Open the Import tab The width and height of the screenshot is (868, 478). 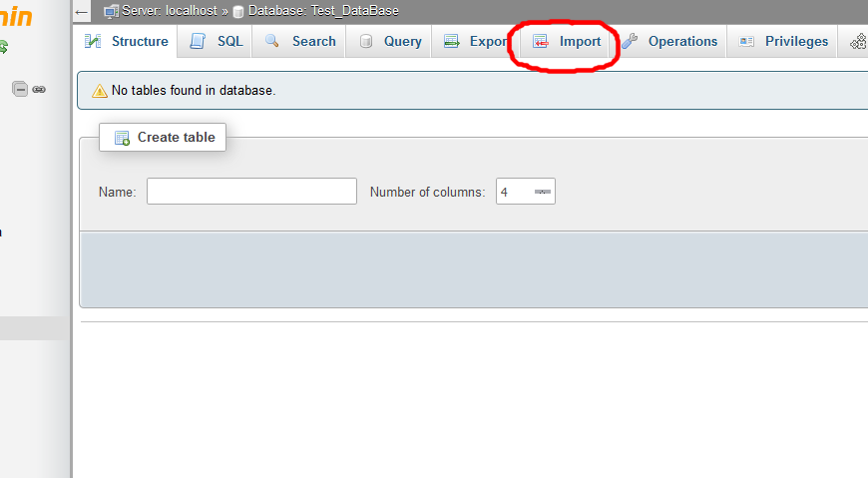567,42
